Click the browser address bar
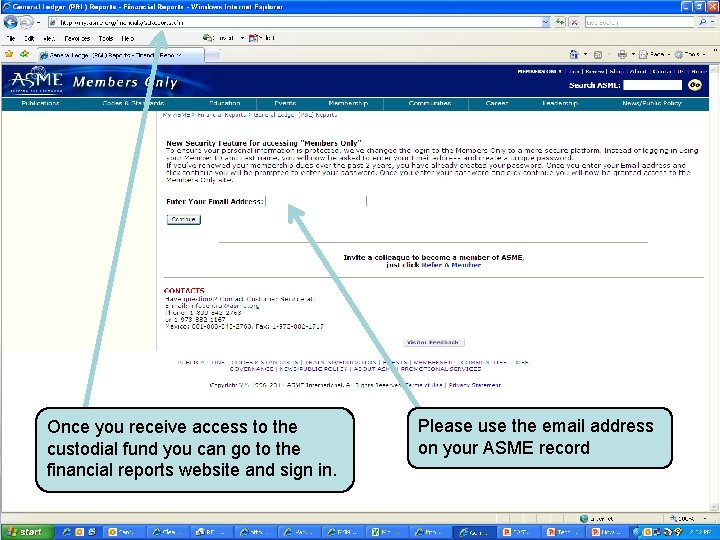The image size is (720, 540). pyautogui.click(x=295, y=22)
